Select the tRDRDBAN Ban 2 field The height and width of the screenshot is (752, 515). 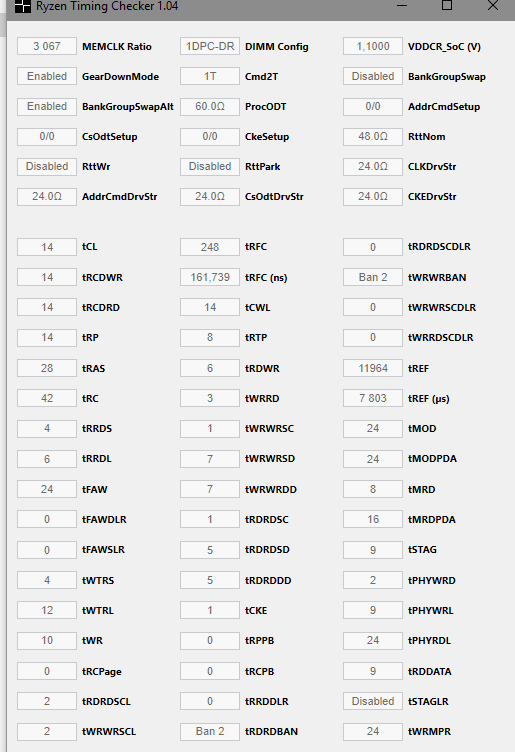(x=210, y=731)
